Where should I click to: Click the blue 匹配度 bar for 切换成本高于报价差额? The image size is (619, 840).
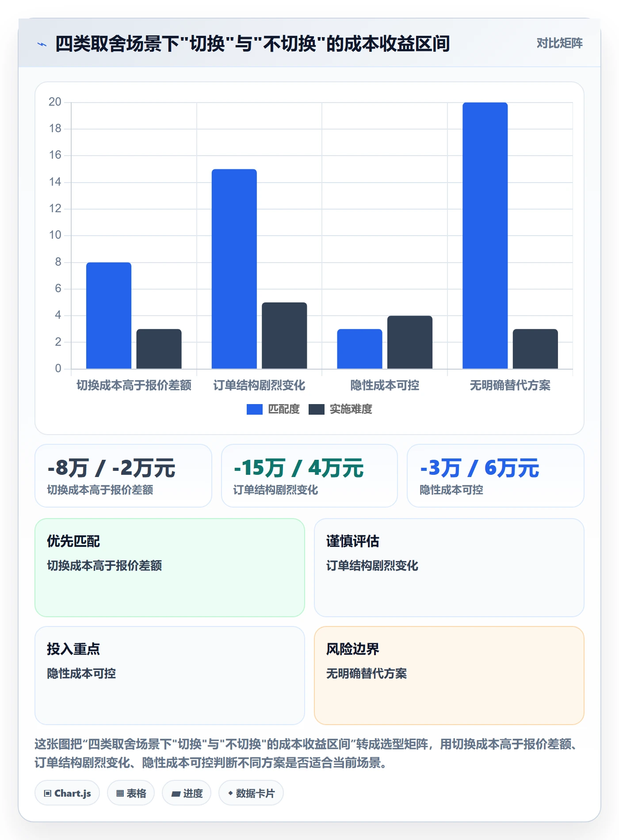(x=109, y=316)
